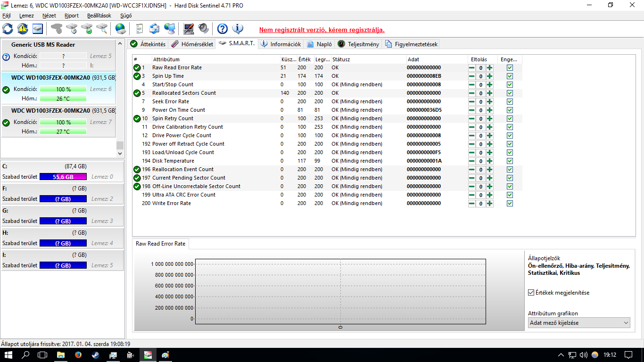Screen dimensions: 644x362
Task: Switch to the Teljesítmény tab
Action: 358,44
